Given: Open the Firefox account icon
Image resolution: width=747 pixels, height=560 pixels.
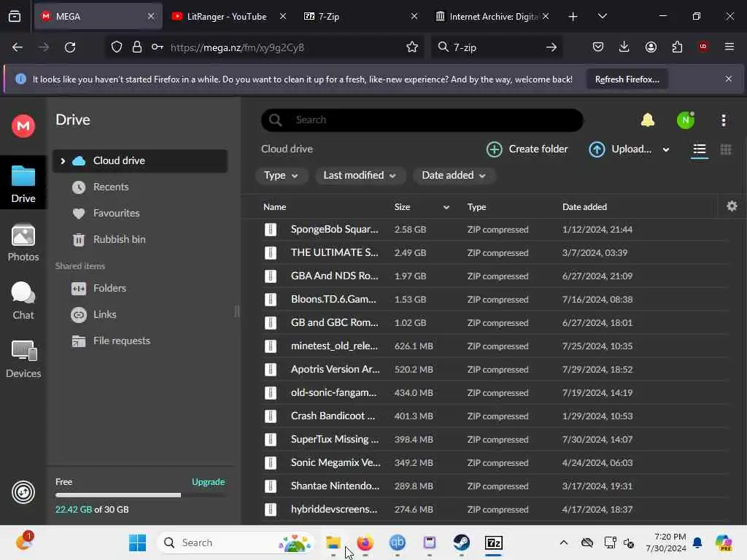Looking at the screenshot, I should click(651, 47).
